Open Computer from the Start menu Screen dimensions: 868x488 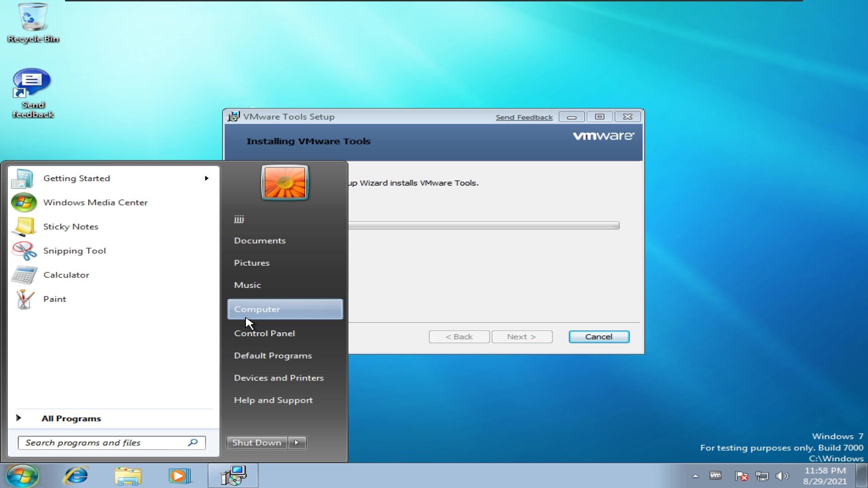(285, 309)
